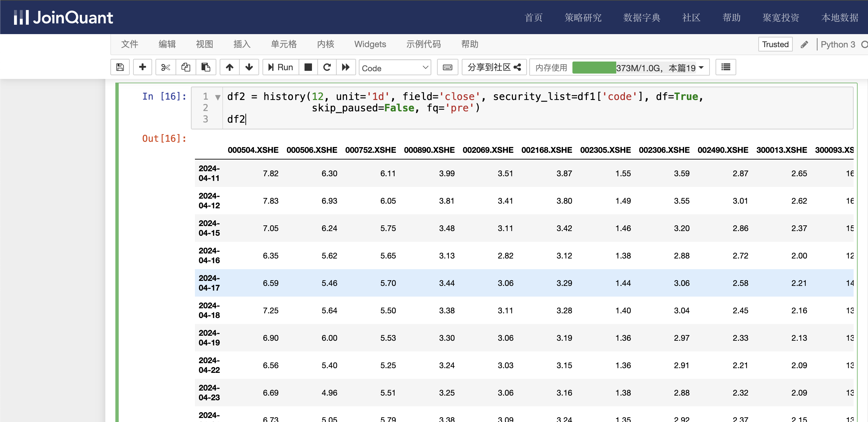The image size is (868, 422).
Task: Open the 单元格 menu
Action: tap(284, 44)
